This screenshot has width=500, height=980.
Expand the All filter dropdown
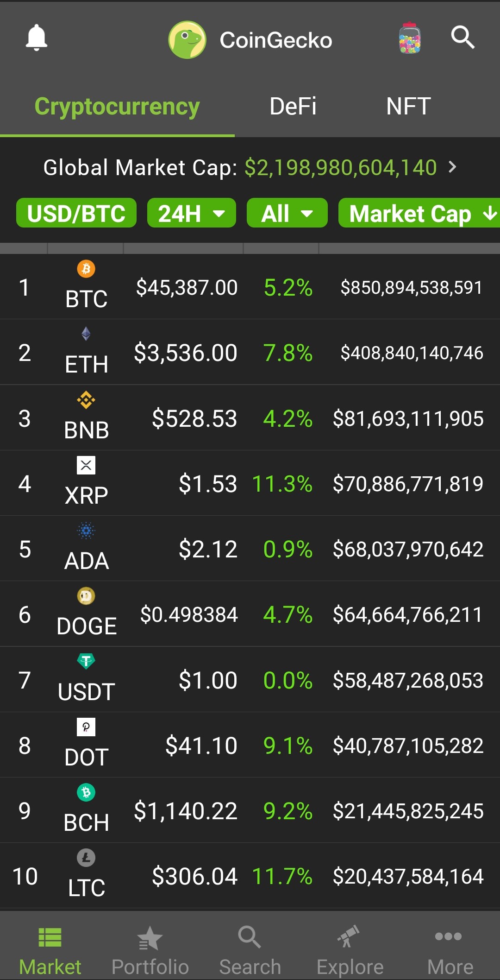(287, 213)
